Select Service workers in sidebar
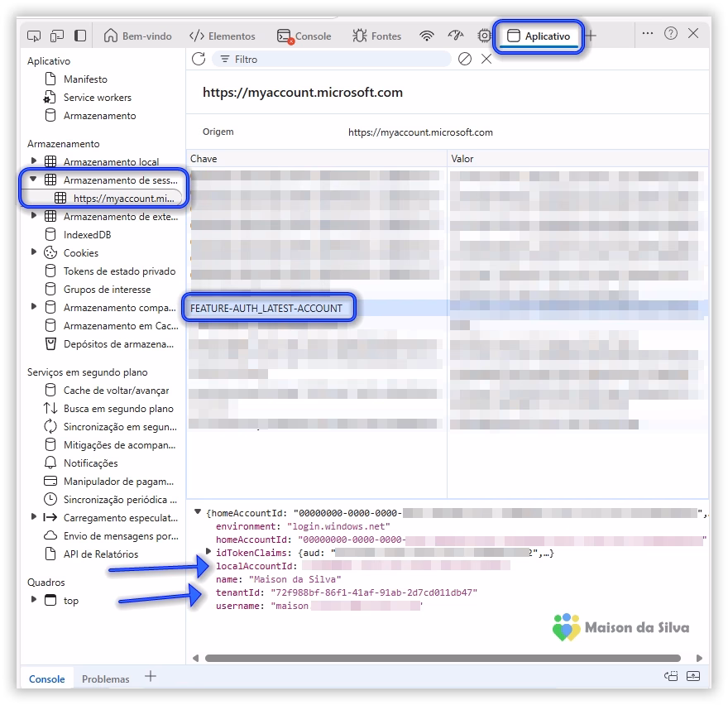The image size is (728, 705). [97, 98]
